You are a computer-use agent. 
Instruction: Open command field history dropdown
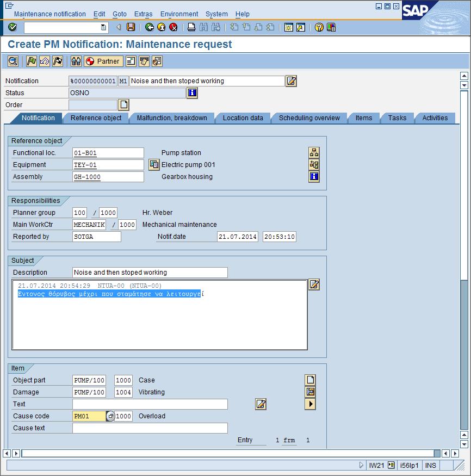pyautogui.click(x=103, y=27)
